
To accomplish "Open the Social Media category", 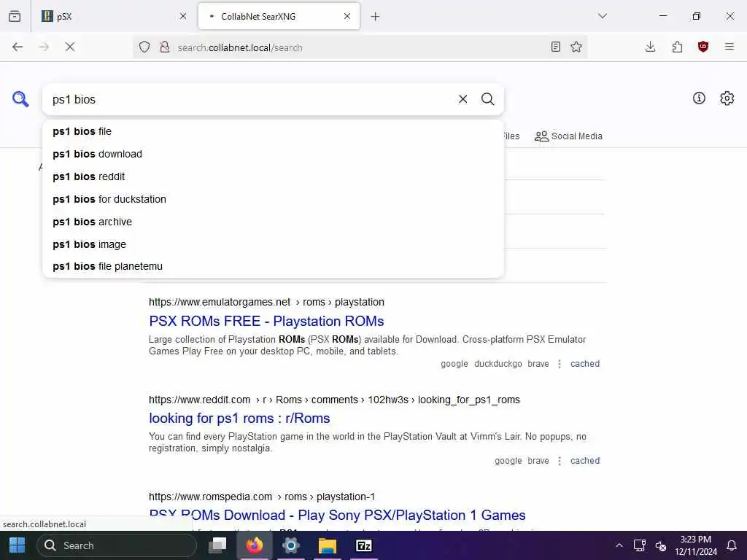I will 568,136.
